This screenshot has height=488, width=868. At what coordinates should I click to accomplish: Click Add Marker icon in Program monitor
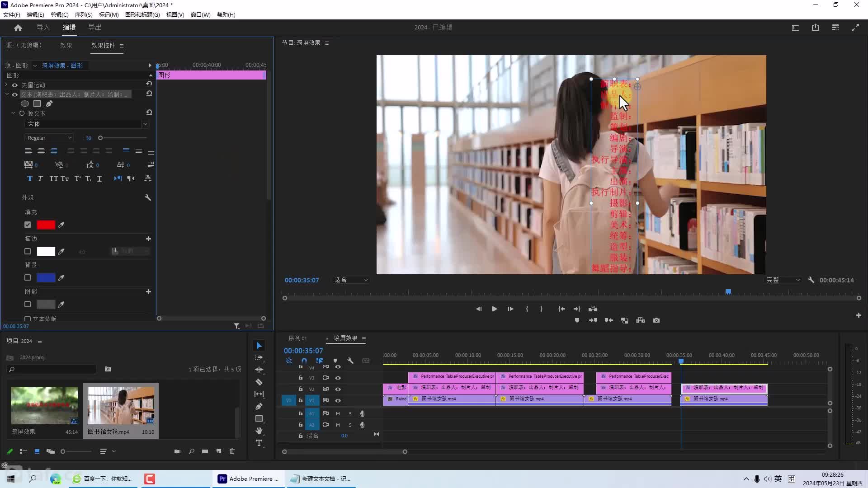click(577, 320)
